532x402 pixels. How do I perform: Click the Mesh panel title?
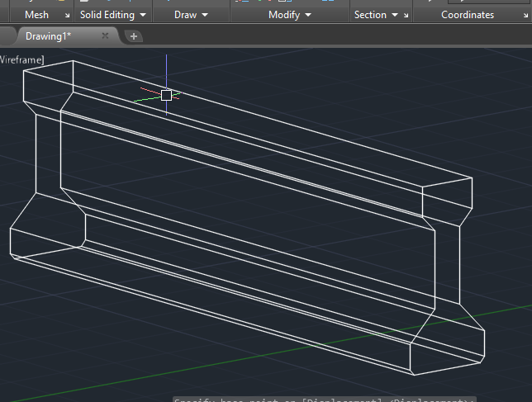pos(36,15)
